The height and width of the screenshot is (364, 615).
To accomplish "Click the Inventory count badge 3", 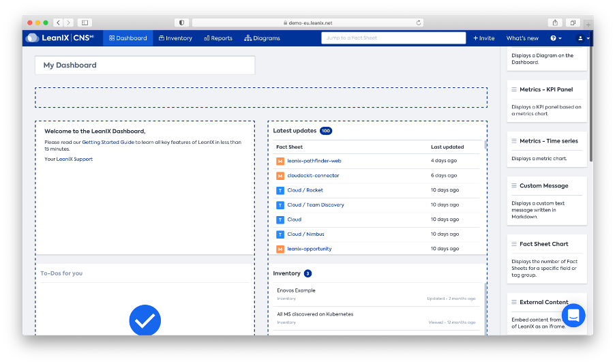I will (x=308, y=273).
